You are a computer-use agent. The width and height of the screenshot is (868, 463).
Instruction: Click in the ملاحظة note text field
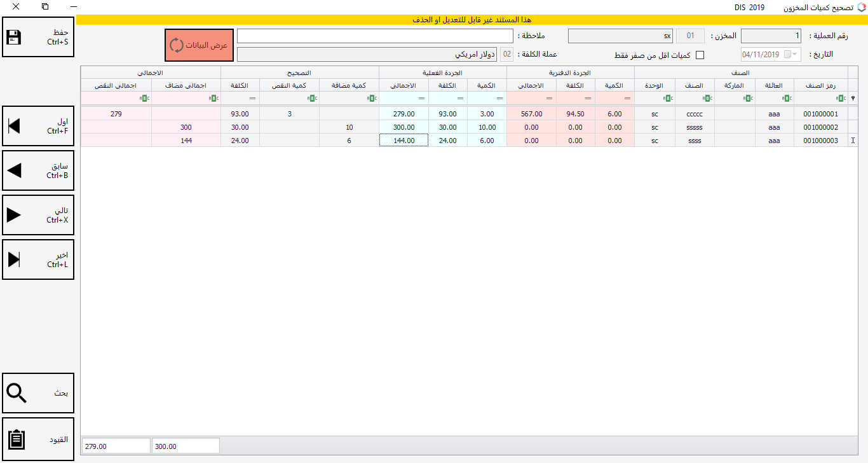[375, 36]
